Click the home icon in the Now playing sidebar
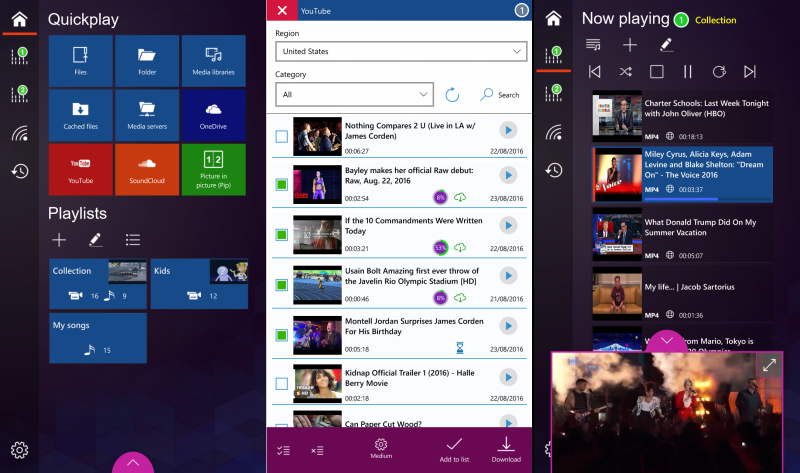800x473 pixels. click(554, 19)
